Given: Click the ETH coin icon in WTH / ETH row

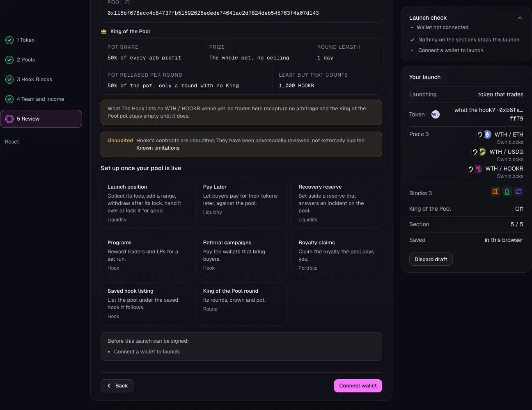Looking at the screenshot, I should 487,134.
